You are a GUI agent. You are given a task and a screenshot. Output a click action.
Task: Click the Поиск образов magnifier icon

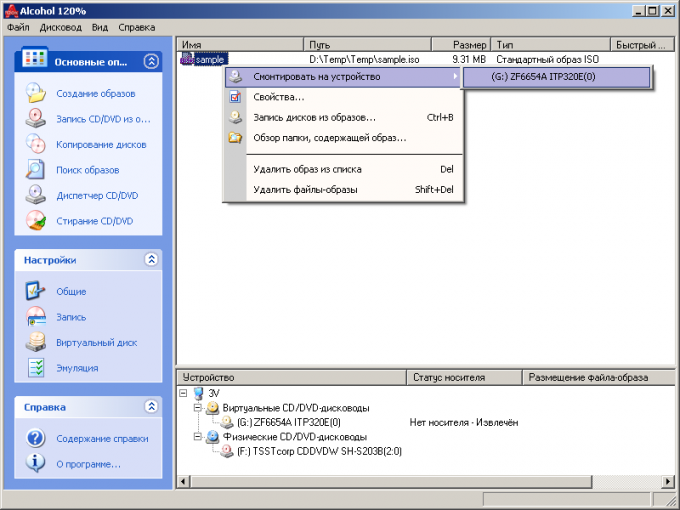click(36, 170)
